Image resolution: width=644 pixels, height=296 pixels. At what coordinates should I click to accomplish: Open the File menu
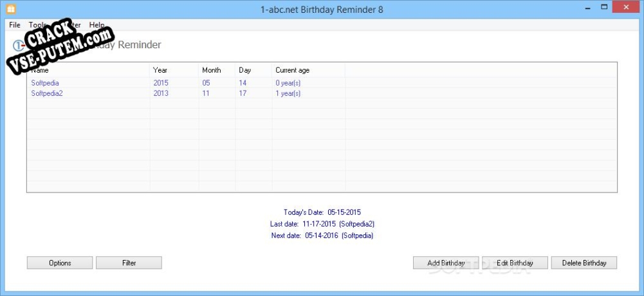[x=14, y=25]
